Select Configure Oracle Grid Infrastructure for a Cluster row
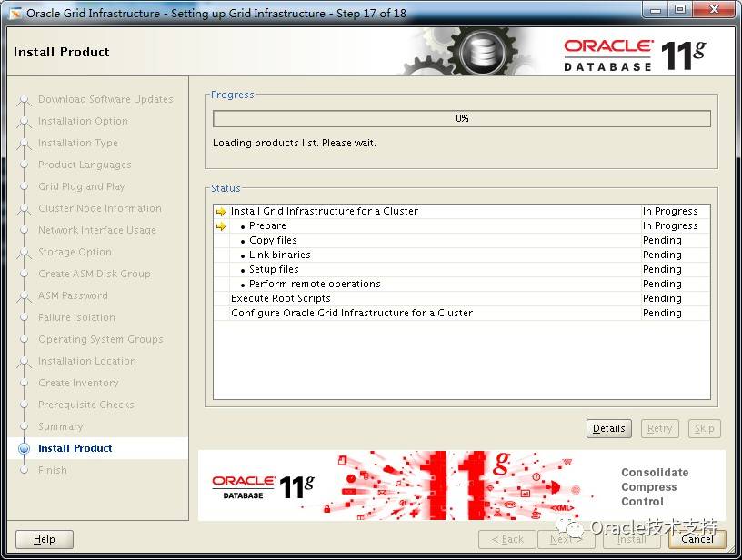The image size is (742, 560). 462,313
